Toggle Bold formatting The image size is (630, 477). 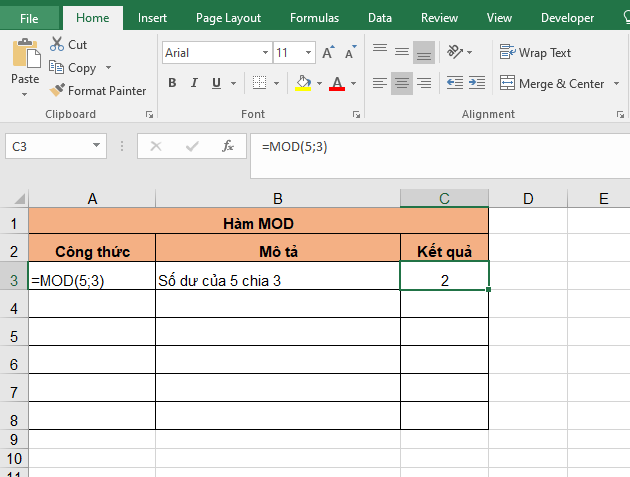pyautogui.click(x=172, y=83)
